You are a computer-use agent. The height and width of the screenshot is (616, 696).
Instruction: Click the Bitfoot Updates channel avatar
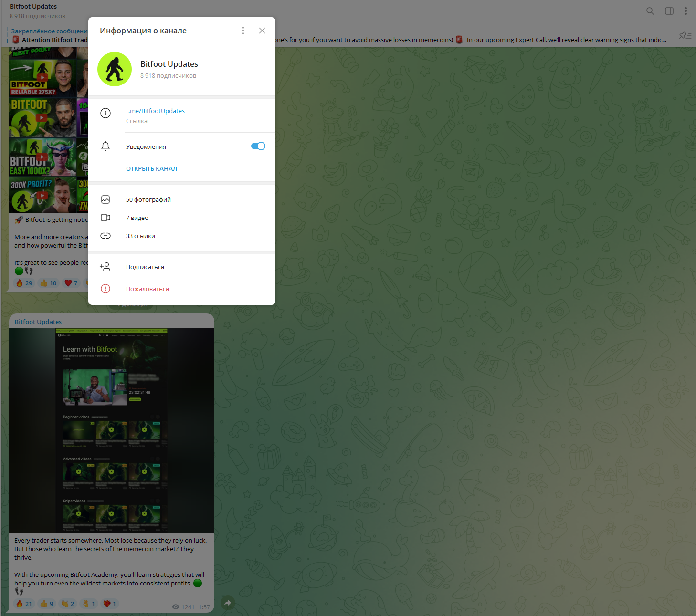pyautogui.click(x=115, y=69)
